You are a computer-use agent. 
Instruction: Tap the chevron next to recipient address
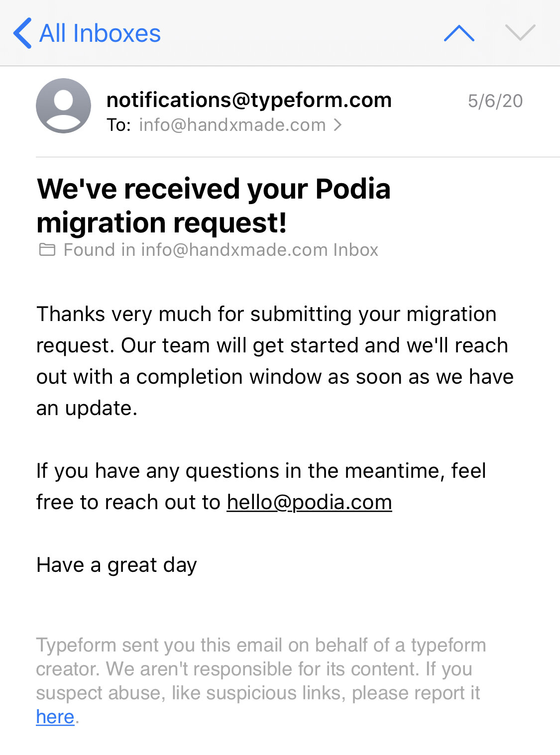pyautogui.click(x=338, y=125)
